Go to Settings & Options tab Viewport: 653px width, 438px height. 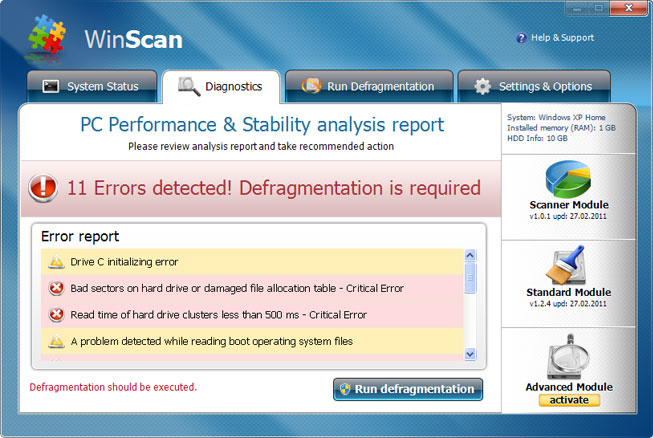tap(534, 86)
